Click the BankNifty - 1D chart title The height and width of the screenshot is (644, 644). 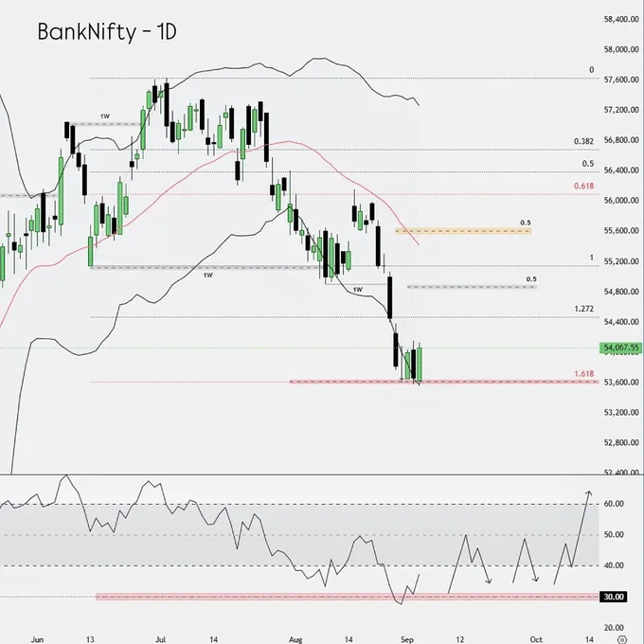tap(107, 31)
